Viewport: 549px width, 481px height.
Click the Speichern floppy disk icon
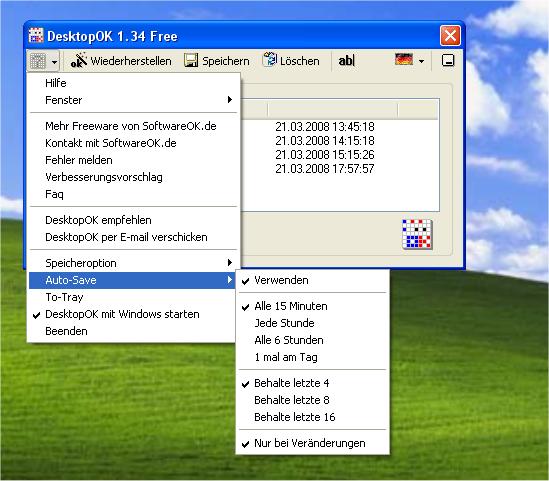pyautogui.click(x=191, y=61)
